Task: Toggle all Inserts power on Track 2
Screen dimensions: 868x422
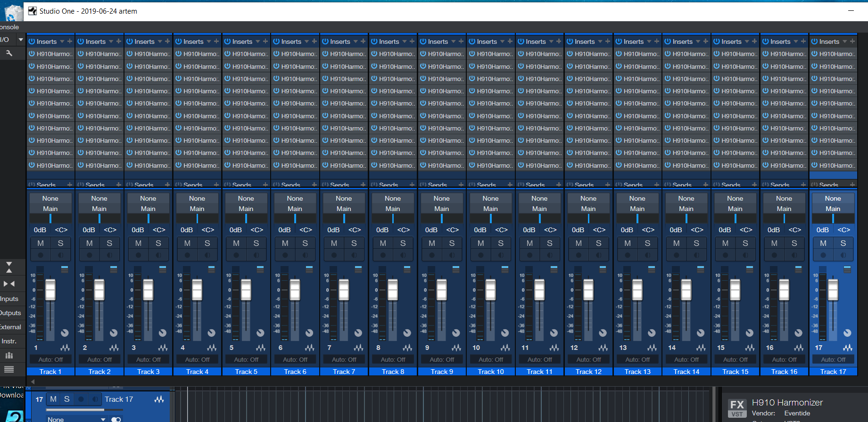Action: (81, 41)
